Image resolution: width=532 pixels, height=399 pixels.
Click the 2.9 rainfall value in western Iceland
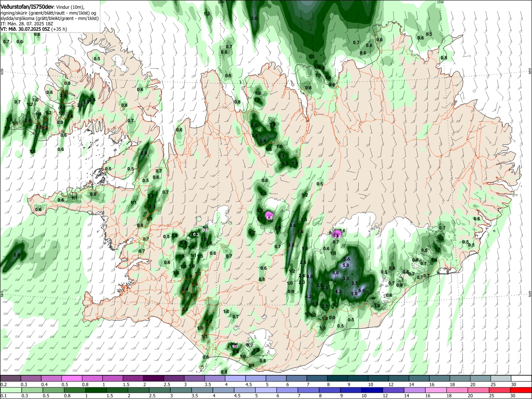coord(144,153)
